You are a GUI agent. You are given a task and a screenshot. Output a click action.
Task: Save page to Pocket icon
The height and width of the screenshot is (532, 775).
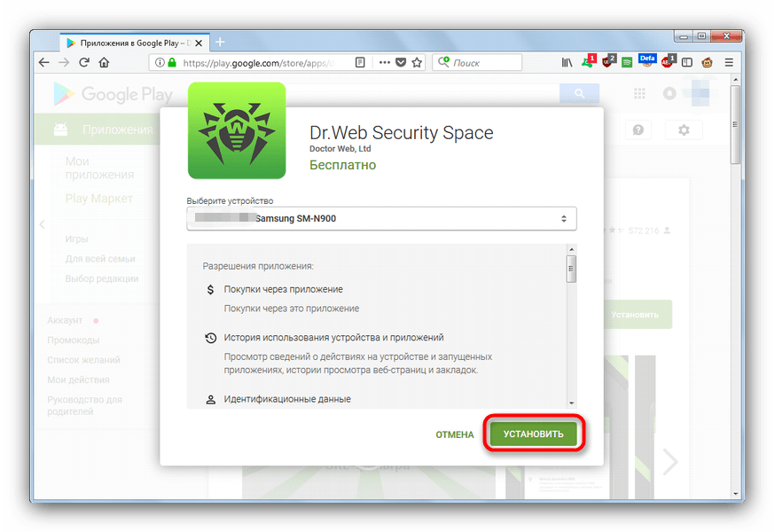(401, 63)
